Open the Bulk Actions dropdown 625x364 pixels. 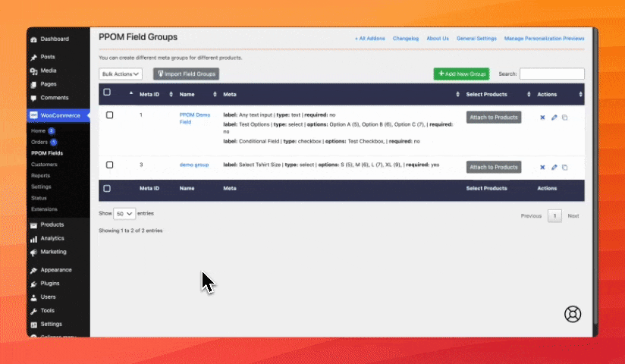click(x=121, y=74)
